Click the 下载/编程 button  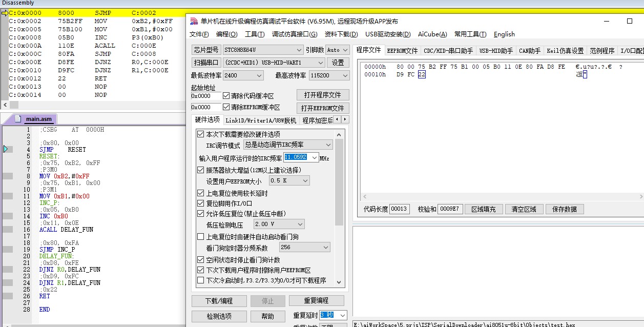(x=219, y=301)
